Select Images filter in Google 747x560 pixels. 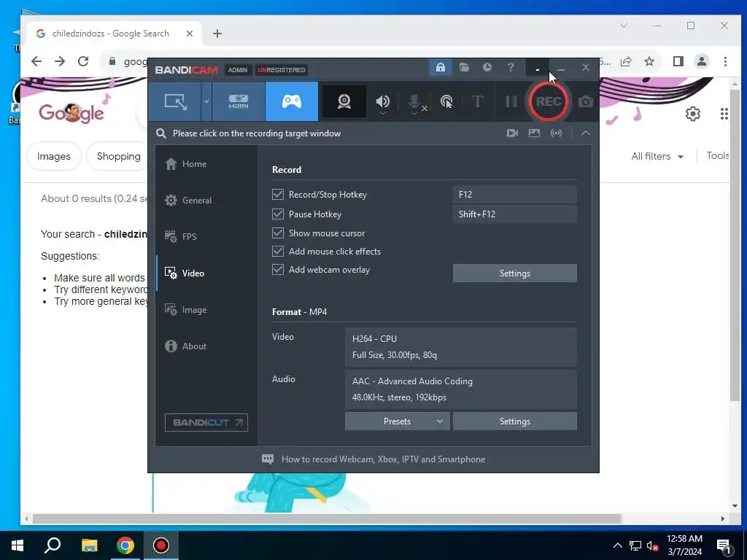point(54,156)
